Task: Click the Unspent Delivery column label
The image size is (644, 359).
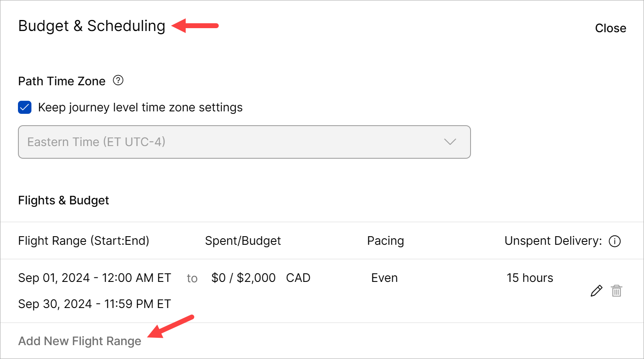Action: click(553, 241)
